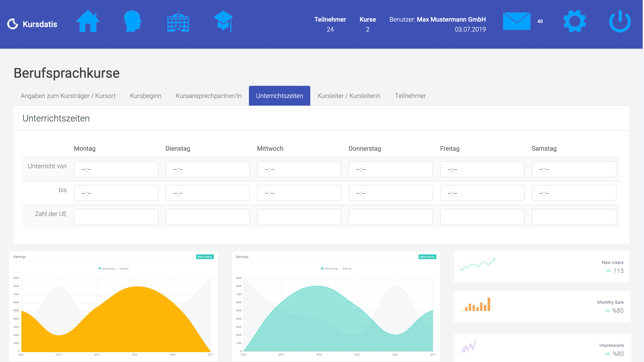The width and height of the screenshot is (644, 362).
Task: Switch to the Teilnehmer tab
Action: tap(410, 96)
